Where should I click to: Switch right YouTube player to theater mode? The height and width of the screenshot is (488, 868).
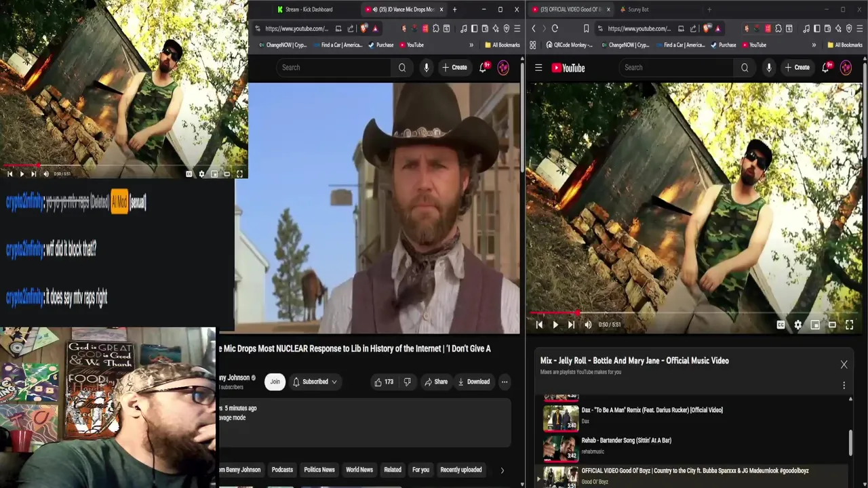tap(832, 325)
